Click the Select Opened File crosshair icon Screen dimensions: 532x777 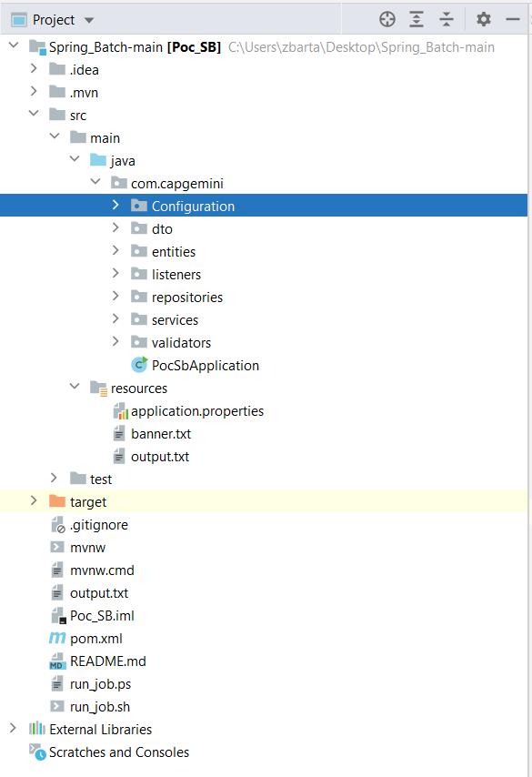[x=387, y=19]
